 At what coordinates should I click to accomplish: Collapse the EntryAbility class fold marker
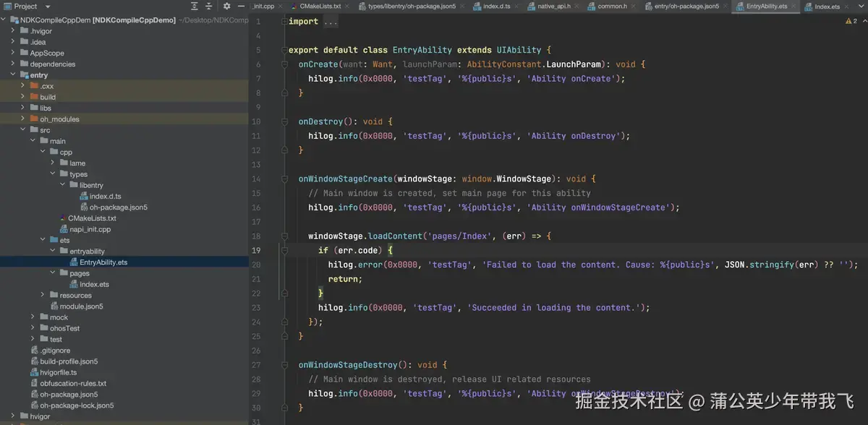[284, 51]
